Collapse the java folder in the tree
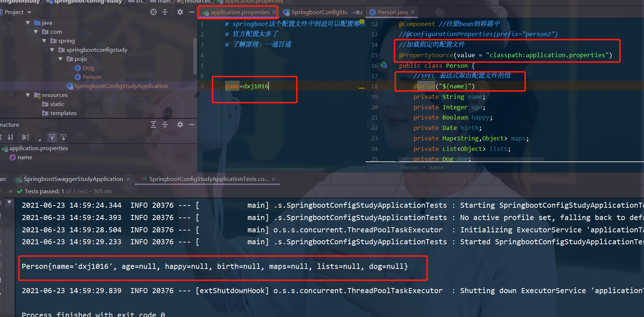644x317 pixels. (28, 23)
